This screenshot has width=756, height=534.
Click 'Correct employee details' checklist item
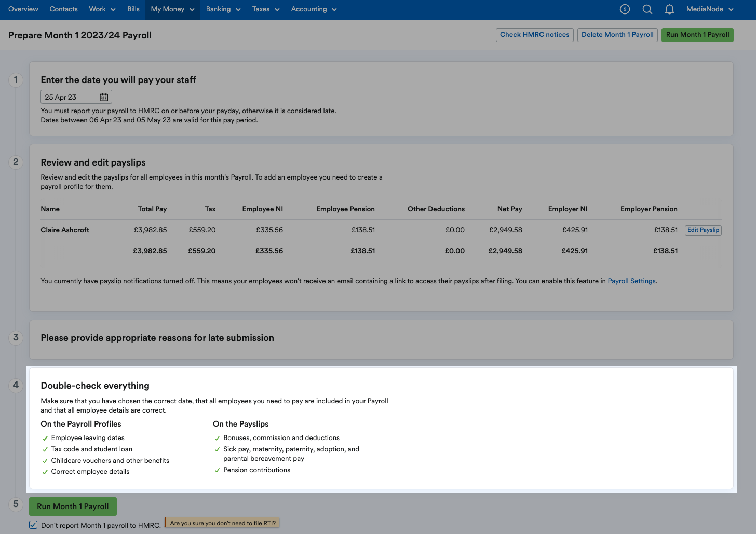point(90,472)
